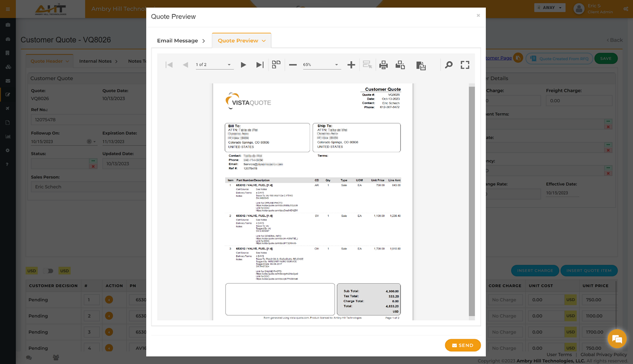Toggle your AWAY status
Viewport: 633px width, 364px height.
549,7
